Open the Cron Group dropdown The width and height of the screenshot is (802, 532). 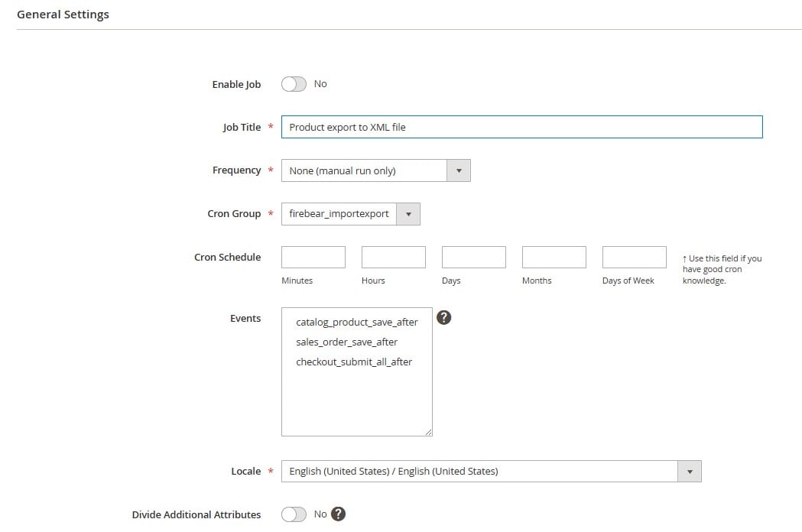click(x=351, y=214)
